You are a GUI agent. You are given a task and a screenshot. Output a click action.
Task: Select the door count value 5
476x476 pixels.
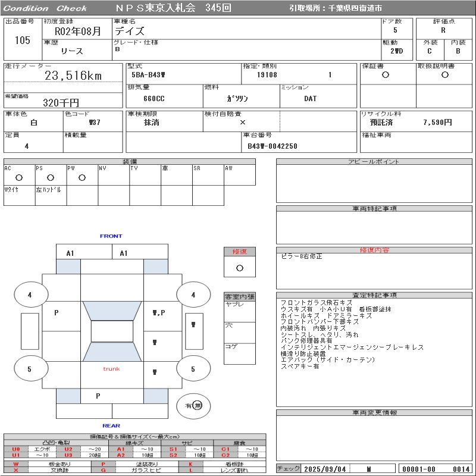click(395, 30)
